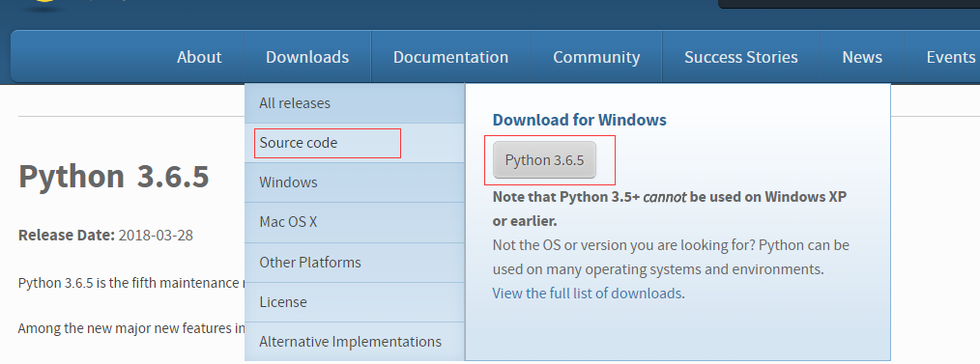This screenshot has width=980, height=364.
Task: Click the Python 3.6.5 page heading
Action: (114, 176)
